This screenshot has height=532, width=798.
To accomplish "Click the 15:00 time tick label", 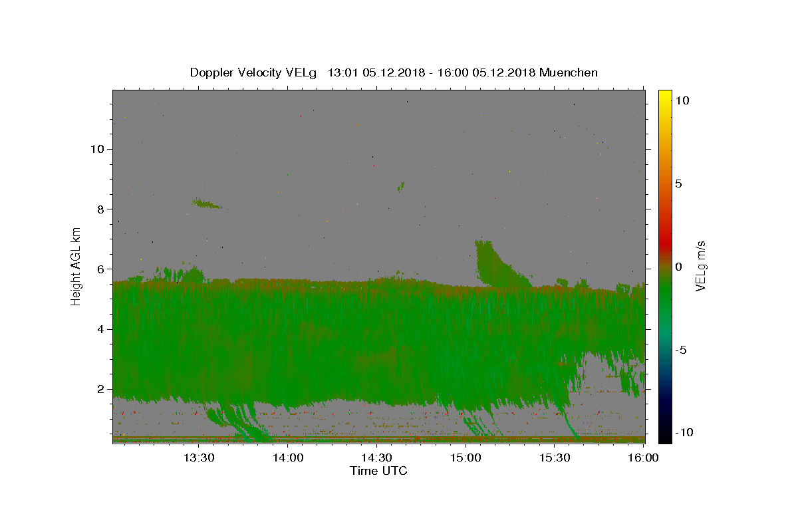I will (x=465, y=458).
